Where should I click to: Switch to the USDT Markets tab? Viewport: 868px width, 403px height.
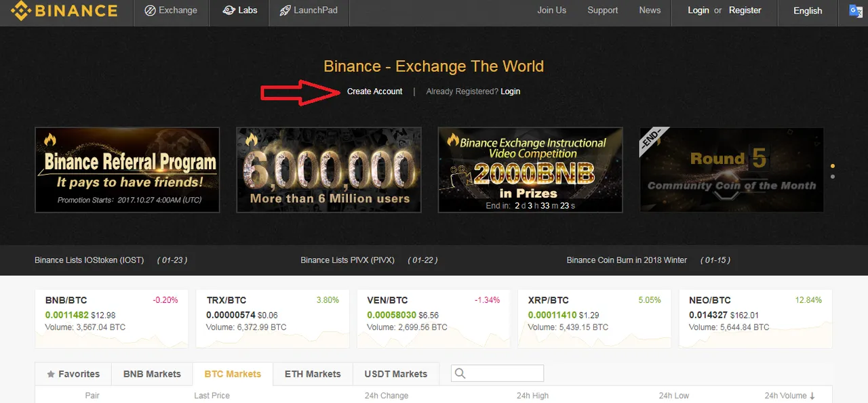[x=396, y=374]
